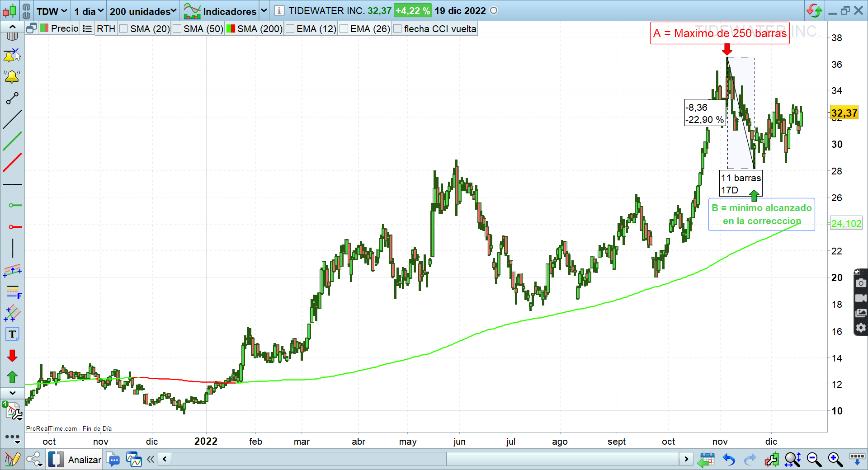Click the zoom with blue arrows icon

pyautogui.click(x=793, y=460)
